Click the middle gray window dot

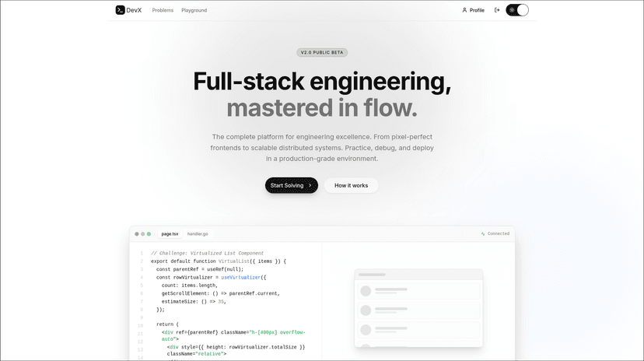click(x=143, y=233)
